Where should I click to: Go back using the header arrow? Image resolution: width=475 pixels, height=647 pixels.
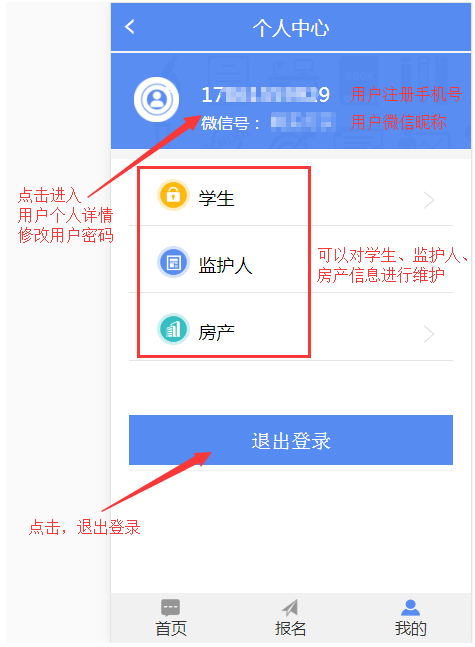coord(130,27)
